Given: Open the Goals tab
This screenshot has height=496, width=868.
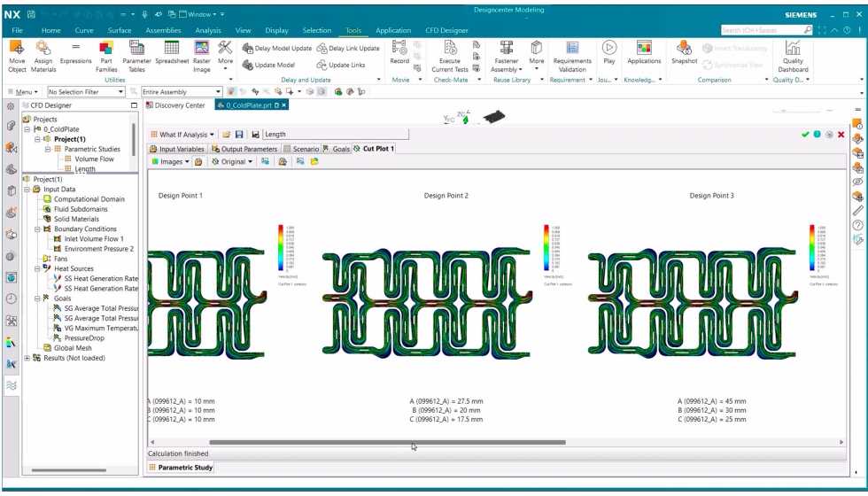Looking at the screenshot, I should click(x=337, y=149).
